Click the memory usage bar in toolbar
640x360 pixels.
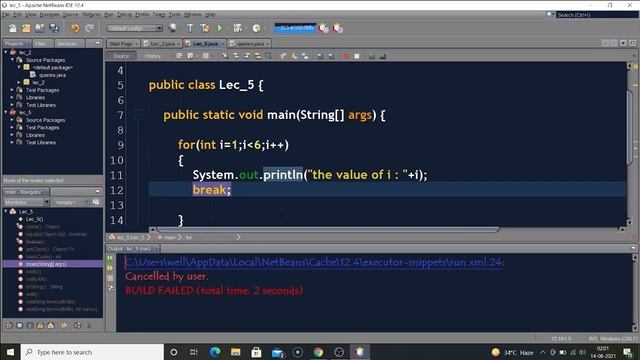click(296, 28)
